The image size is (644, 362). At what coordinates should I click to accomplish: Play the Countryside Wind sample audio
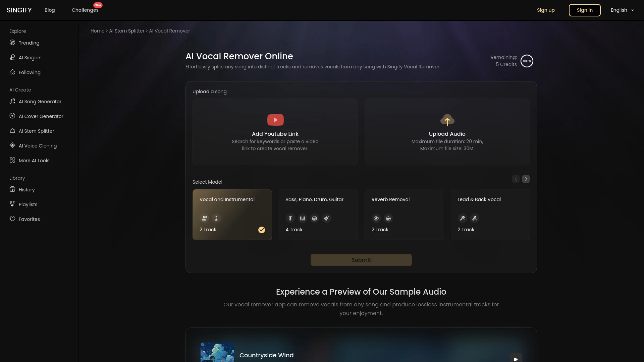516,358
